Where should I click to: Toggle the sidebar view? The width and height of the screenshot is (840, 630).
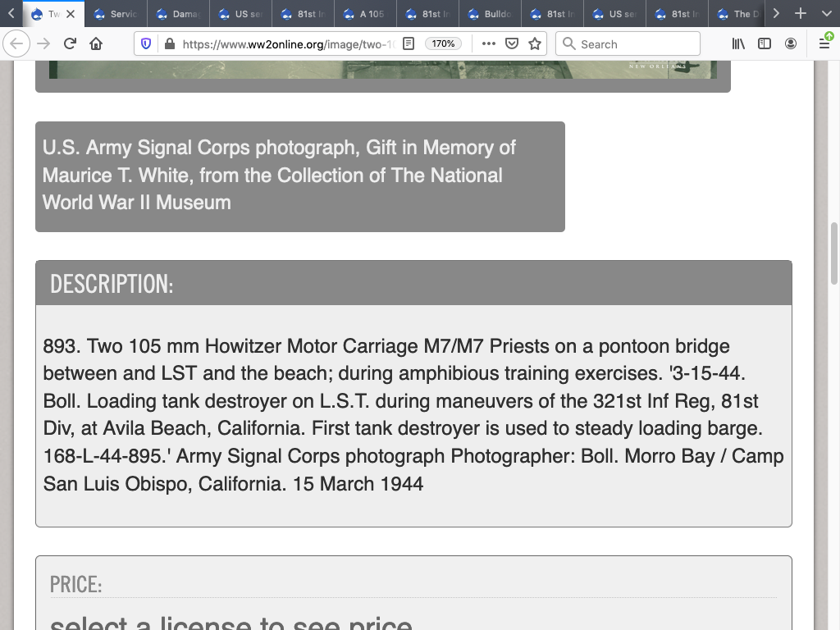tap(765, 43)
